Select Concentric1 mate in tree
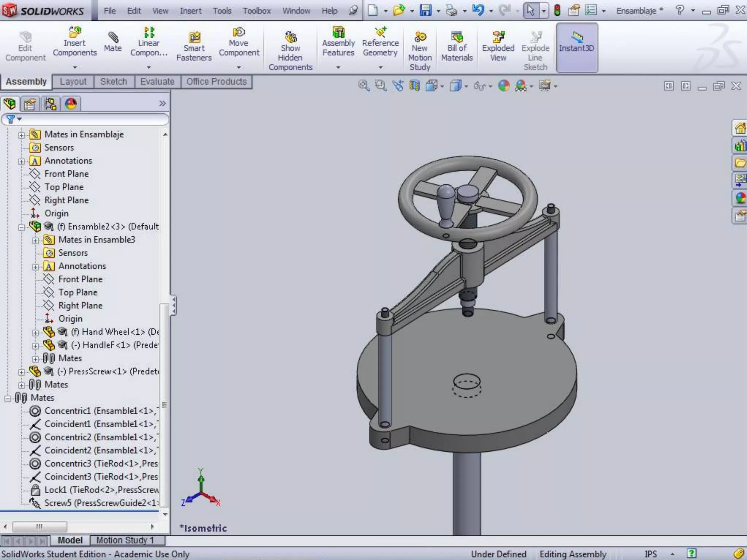 click(x=67, y=411)
